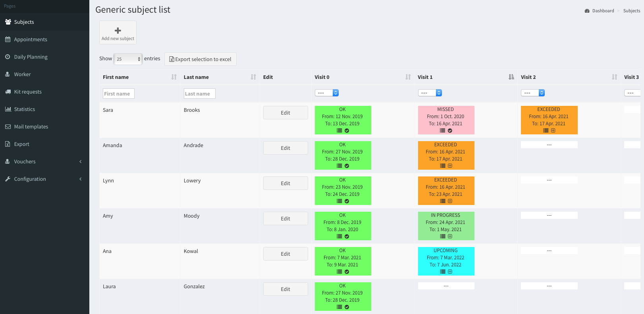Viewport: 644px width, 314px height.
Task: Toggle sort on Visit 1 column
Action: (x=511, y=77)
